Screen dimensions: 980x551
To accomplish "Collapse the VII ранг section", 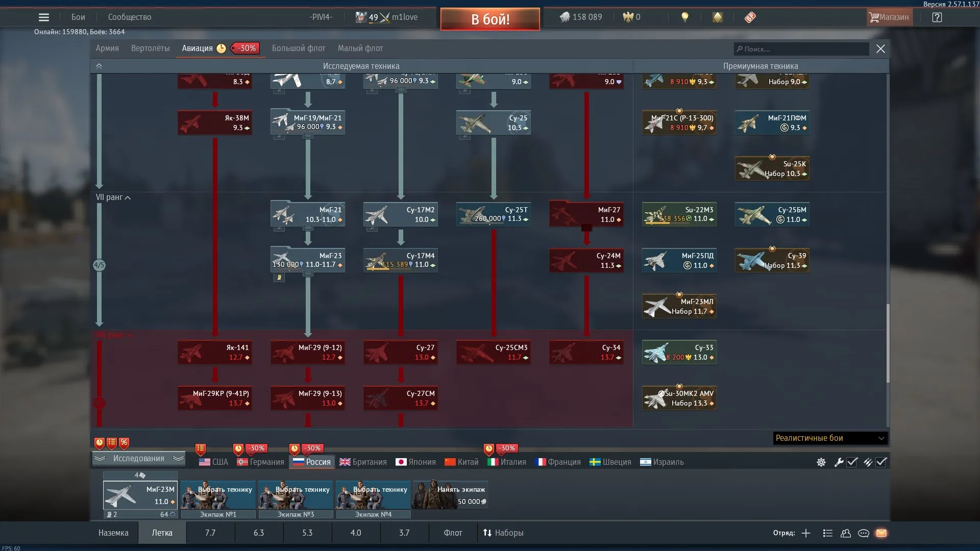I will pos(113,197).
